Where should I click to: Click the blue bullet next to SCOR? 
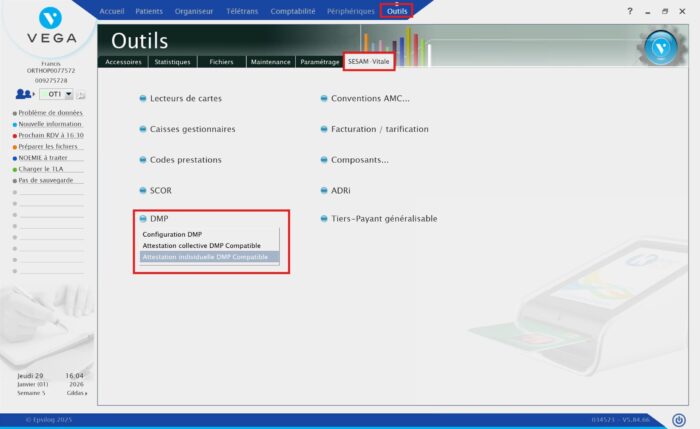pyautogui.click(x=143, y=190)
